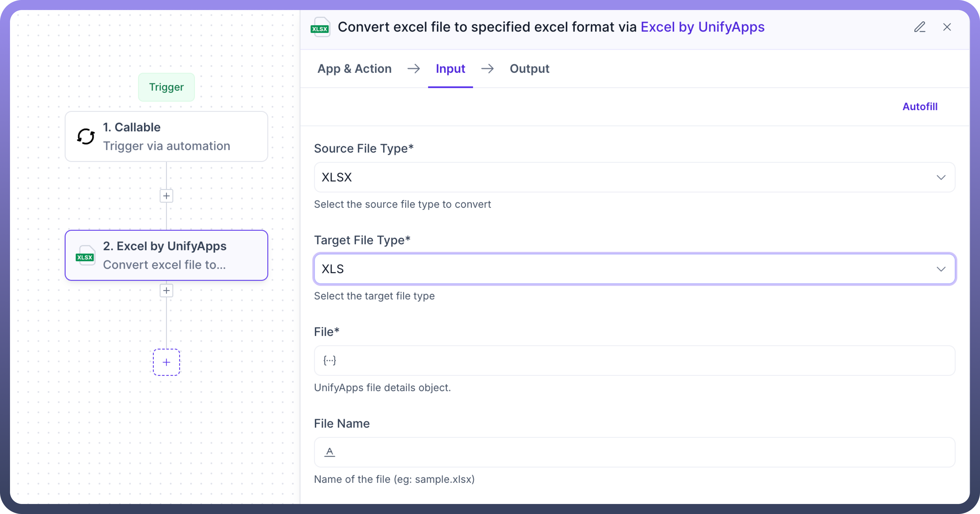Switch to the App & Action tab
The width and height of the screenshot is (980, 514).
(x=354, y=69)
